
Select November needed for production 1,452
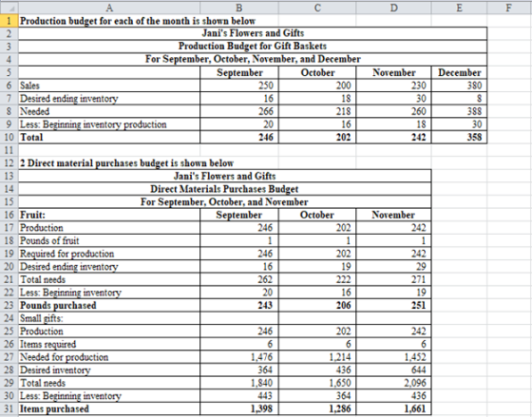[x=393, y=357]
